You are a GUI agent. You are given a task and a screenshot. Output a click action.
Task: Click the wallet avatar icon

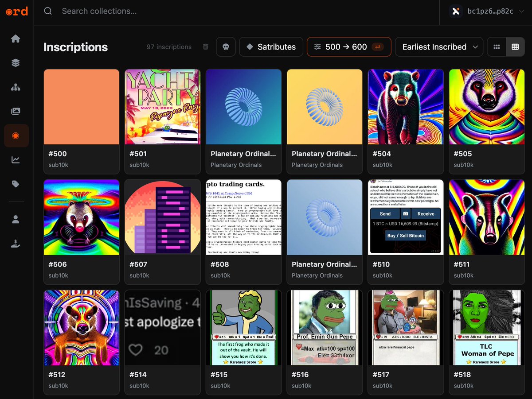[455, 12]
